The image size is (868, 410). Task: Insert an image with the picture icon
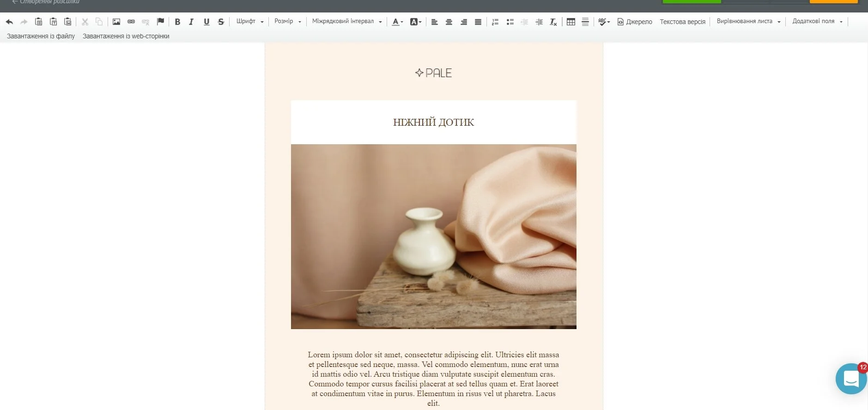[x=116, y=22]
